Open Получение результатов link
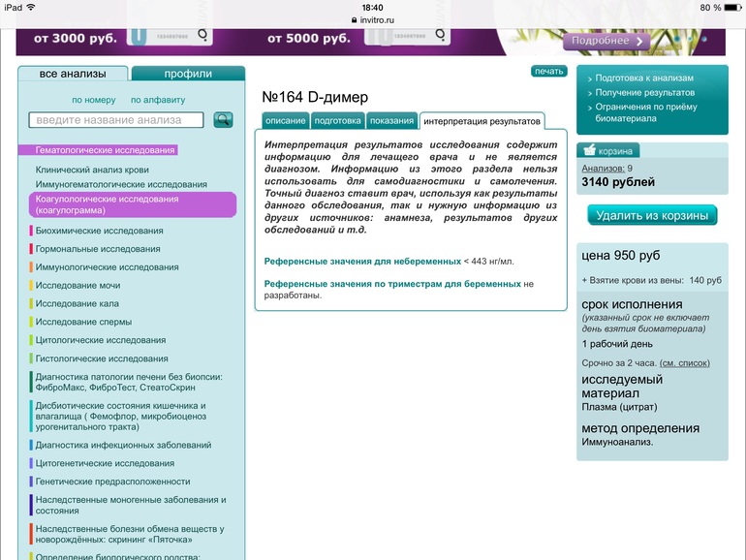Image resolution: width=746 pixels, height=560 pixels. (x=644, y=93)
